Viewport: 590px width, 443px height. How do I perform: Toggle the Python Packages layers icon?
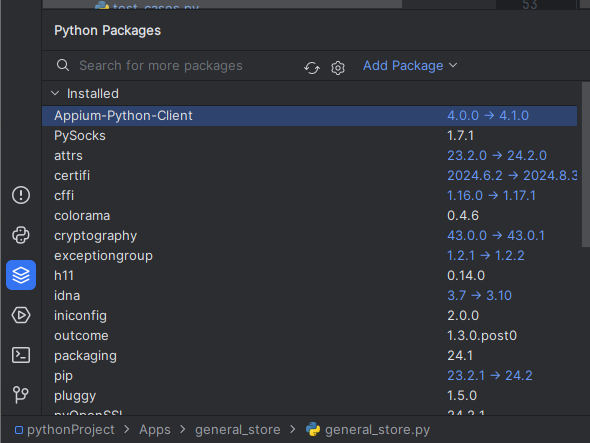[x=21, y=275]
